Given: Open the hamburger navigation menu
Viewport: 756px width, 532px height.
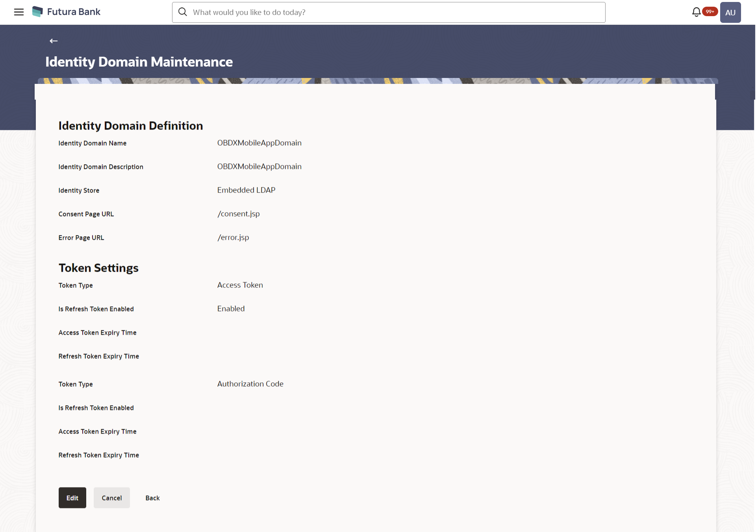Looking at the screenshot, I should pos(19,12).
